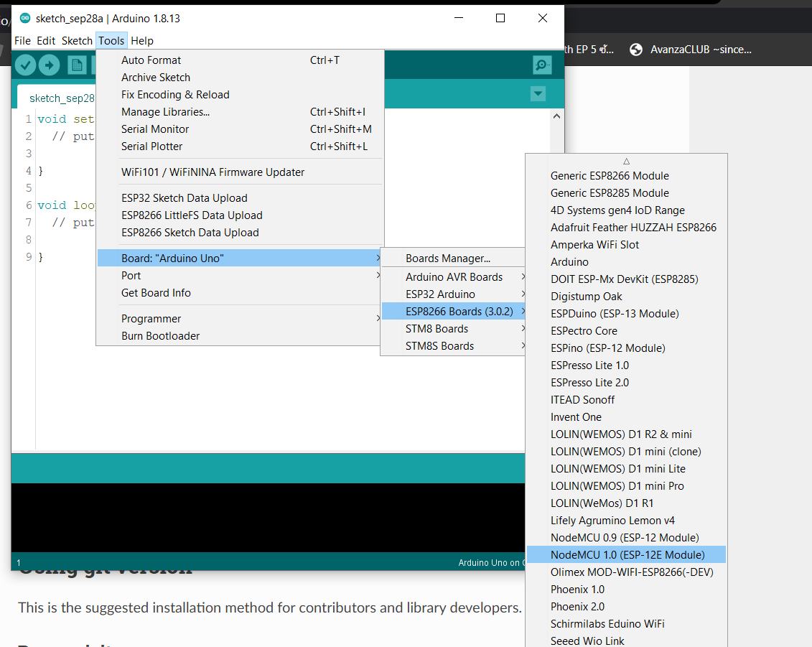The width and height of the screenshot is (812, 647).
Task: Open Serial Monitor from Tools menu
Action: tap(241, 129)
